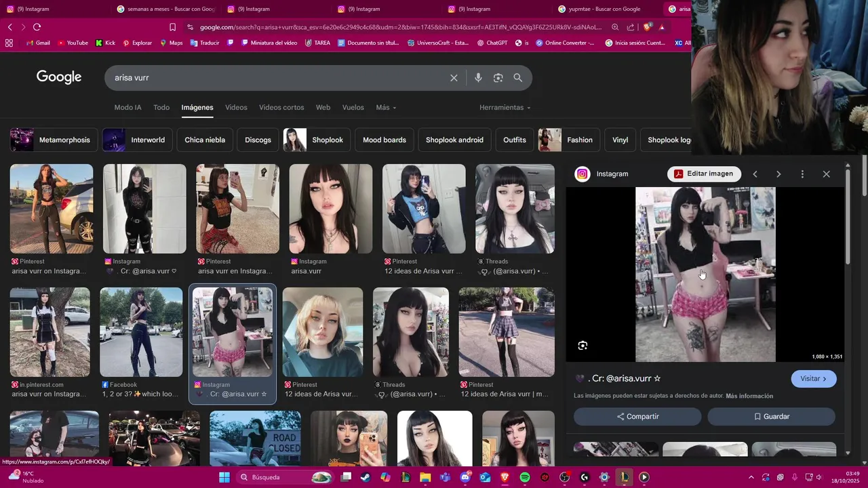Close the image preview panel
Image resolution: width=868 pixels, height=488 pixels.
pyautogui.click(x=826, y=174)
